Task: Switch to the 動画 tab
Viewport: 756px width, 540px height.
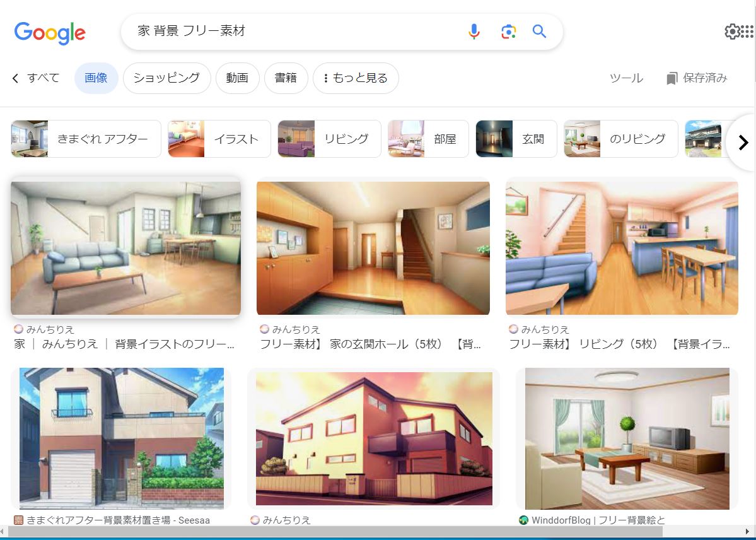Action: pos(237,78)
